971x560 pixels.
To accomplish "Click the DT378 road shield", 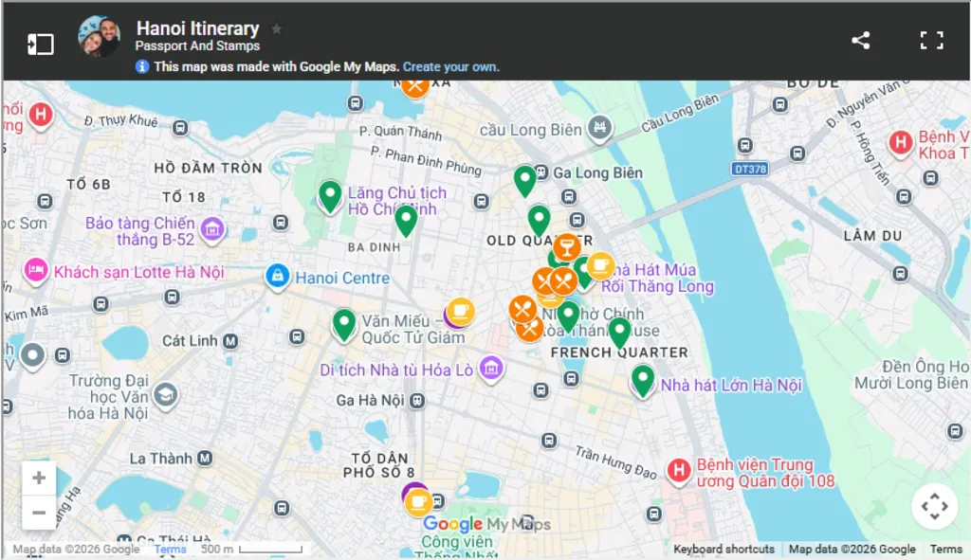I will pyautogui.click(x=750, y=169).
